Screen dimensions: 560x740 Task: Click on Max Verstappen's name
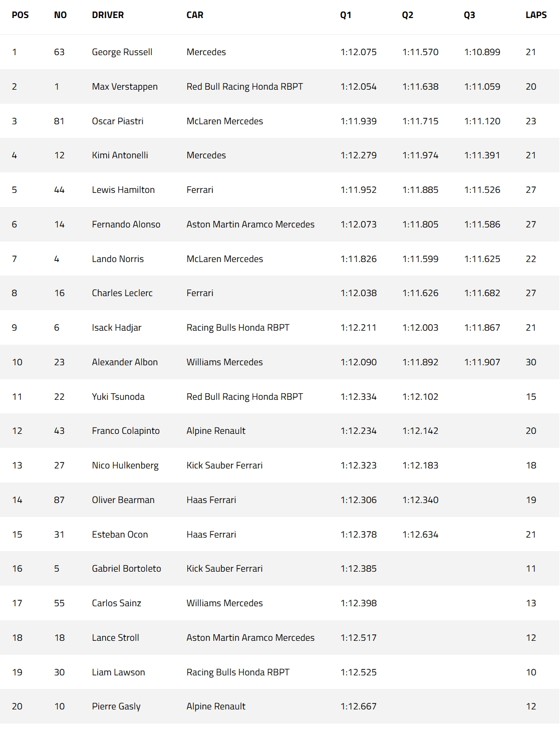click(125, 87)
